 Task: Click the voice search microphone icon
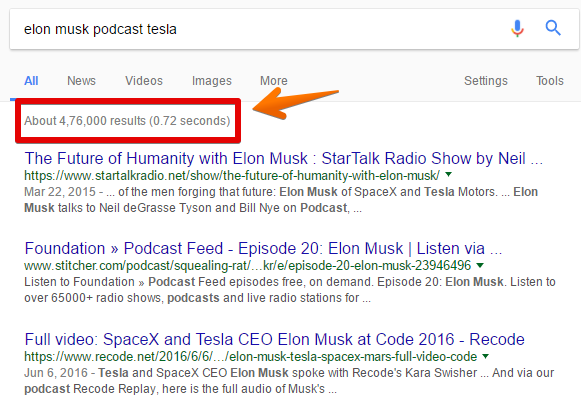(517, 28)
